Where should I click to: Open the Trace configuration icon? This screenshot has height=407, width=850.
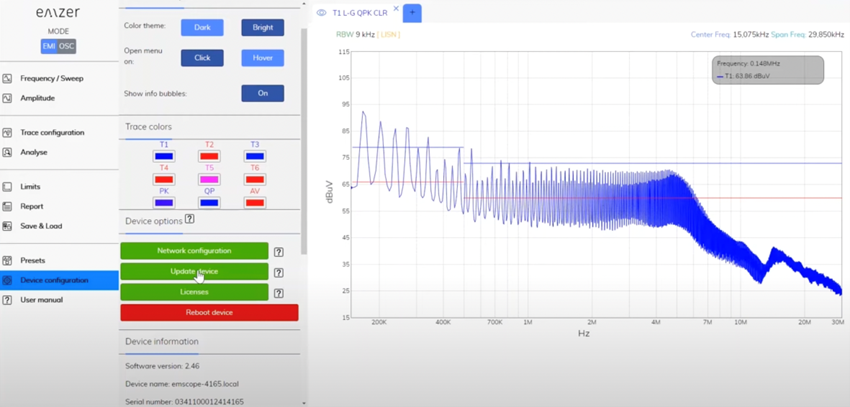point(7,133)
